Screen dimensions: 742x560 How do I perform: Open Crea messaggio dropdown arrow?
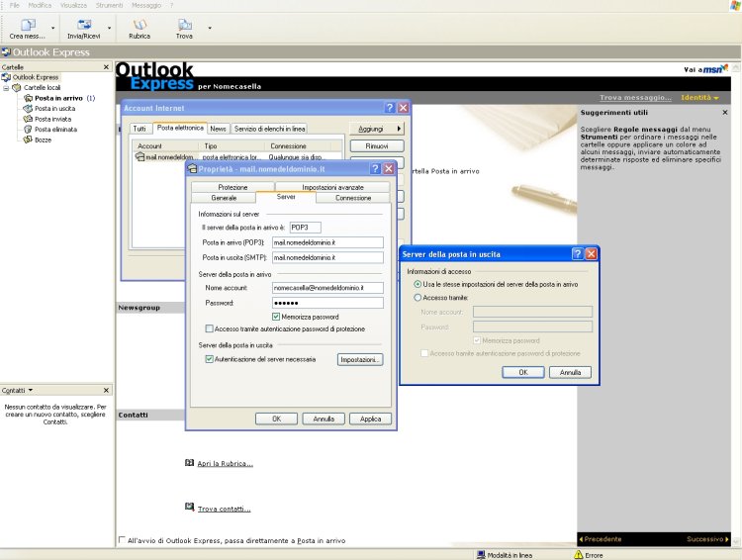[53, 28]
